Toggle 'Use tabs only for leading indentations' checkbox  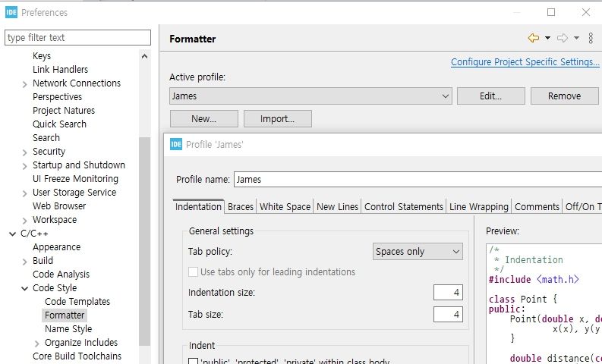click(193, 271)
